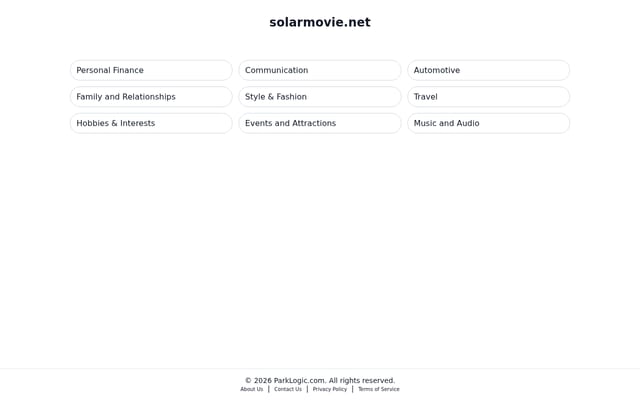Open the Communication category
The width and height of the screenshot is (640, 400).
[x=320, y=70]
